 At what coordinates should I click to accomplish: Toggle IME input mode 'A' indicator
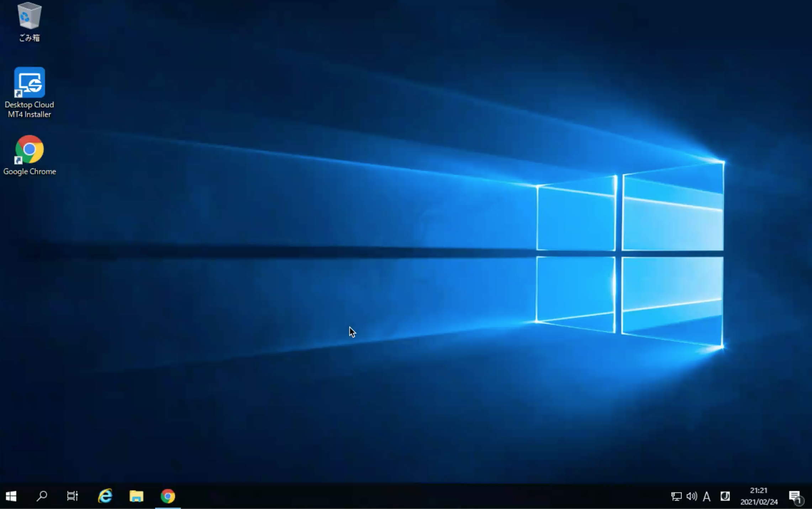(707, 497)
